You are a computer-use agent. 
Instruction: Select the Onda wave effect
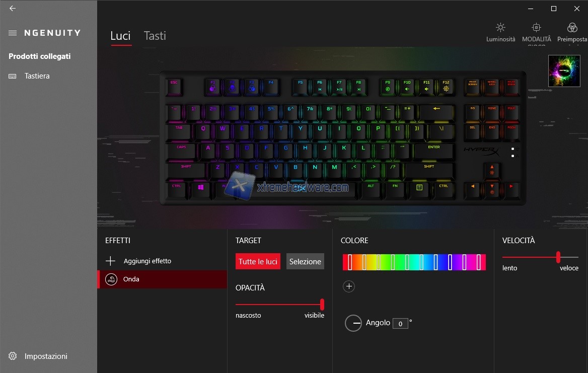click(163, 279)
